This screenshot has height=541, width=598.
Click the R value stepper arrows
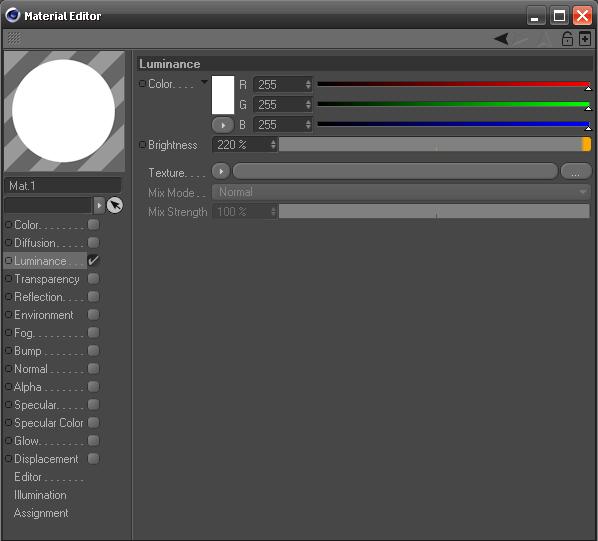pos(308,85)
